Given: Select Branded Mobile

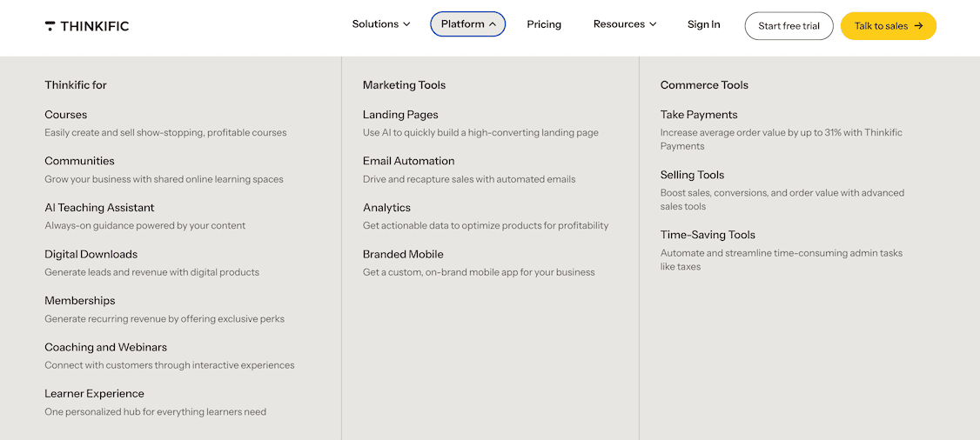Looking at the screenshot, I should [403, 254].
